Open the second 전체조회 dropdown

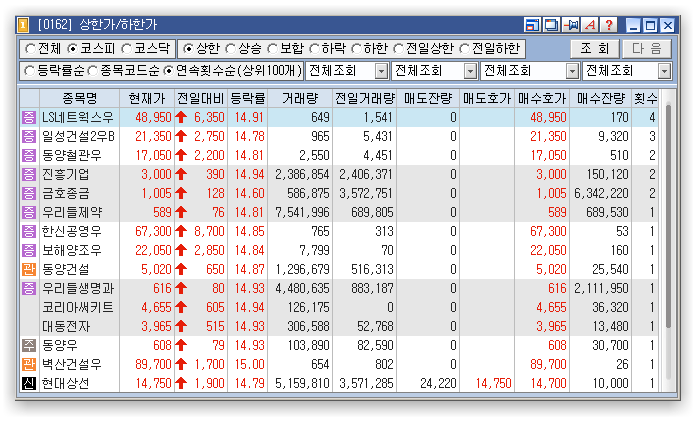(470, 71)
